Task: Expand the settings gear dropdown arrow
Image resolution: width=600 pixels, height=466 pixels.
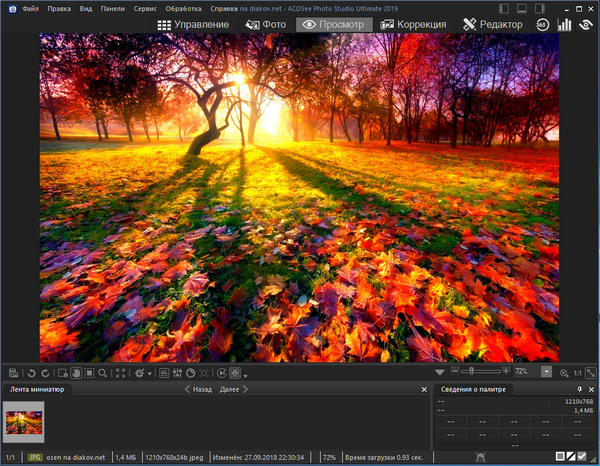Action: tap(151, 373)
